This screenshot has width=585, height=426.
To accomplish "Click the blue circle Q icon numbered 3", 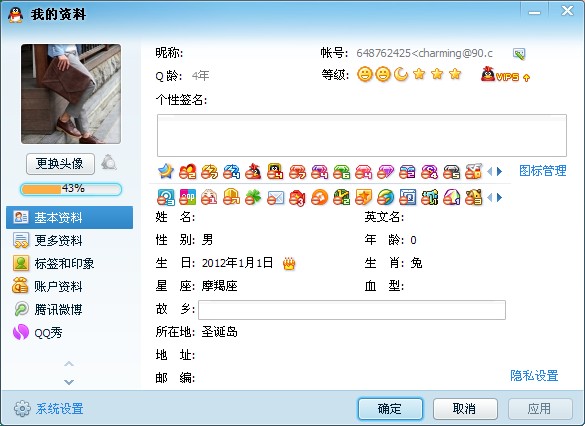I will [166, 197].
